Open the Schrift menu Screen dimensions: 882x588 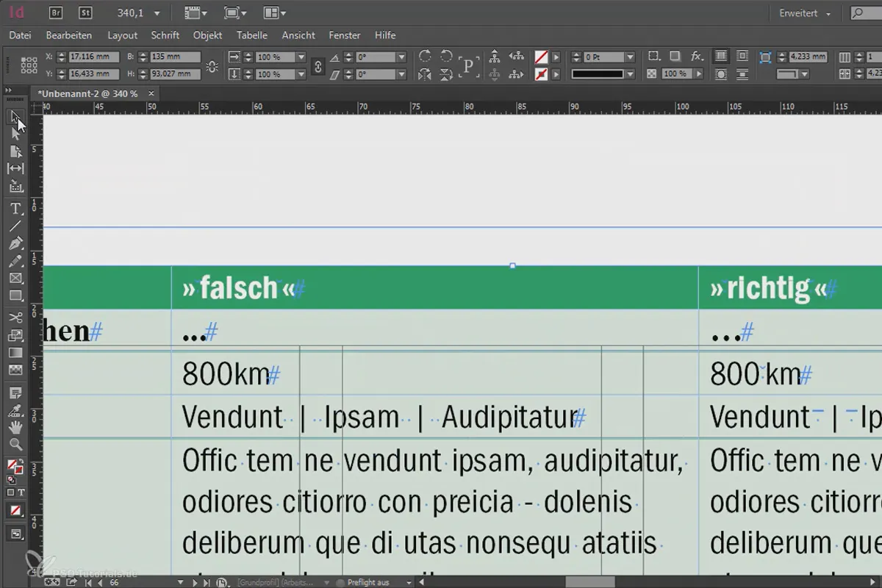[x=165, y=35]
